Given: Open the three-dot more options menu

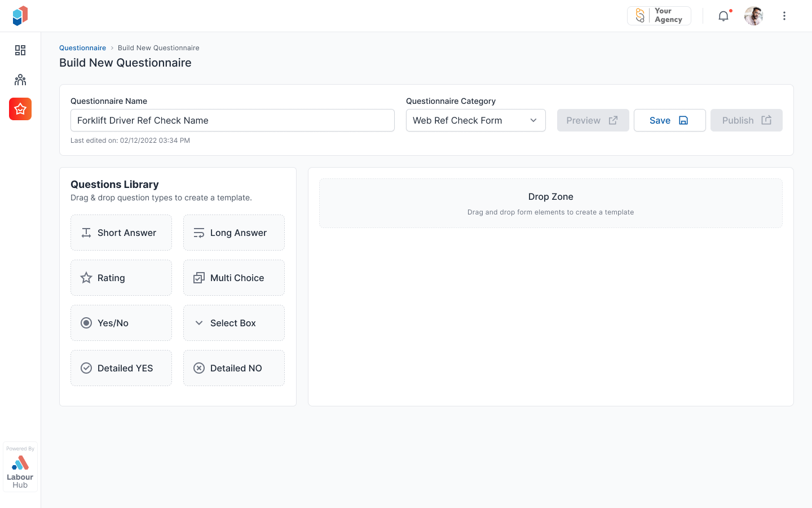Looking at the screenshot, I should point(784,16).
